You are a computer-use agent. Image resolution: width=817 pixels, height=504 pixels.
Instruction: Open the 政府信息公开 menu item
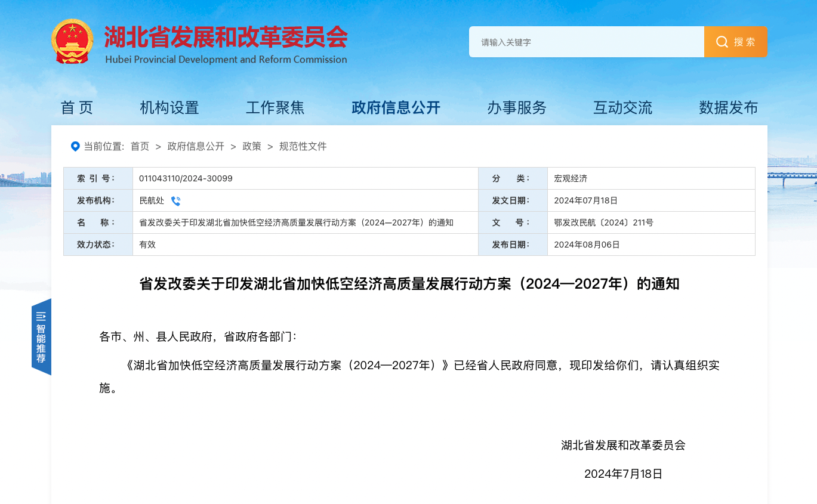(396, 108)
